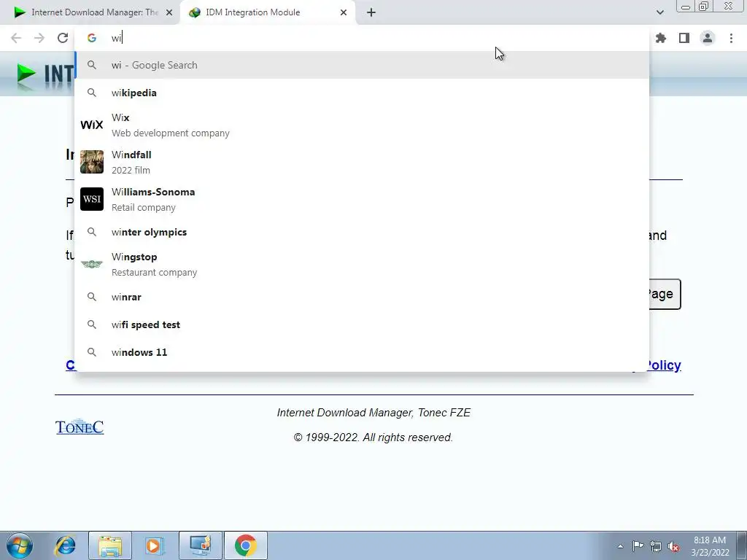Open the monitor app icon on the taskbar

(x=201, y=545)
